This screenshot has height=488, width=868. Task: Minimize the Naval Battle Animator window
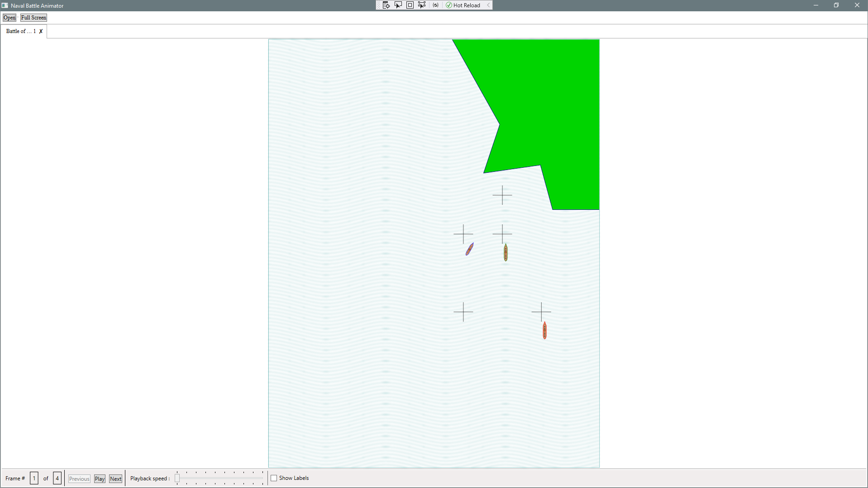(816, 5)
